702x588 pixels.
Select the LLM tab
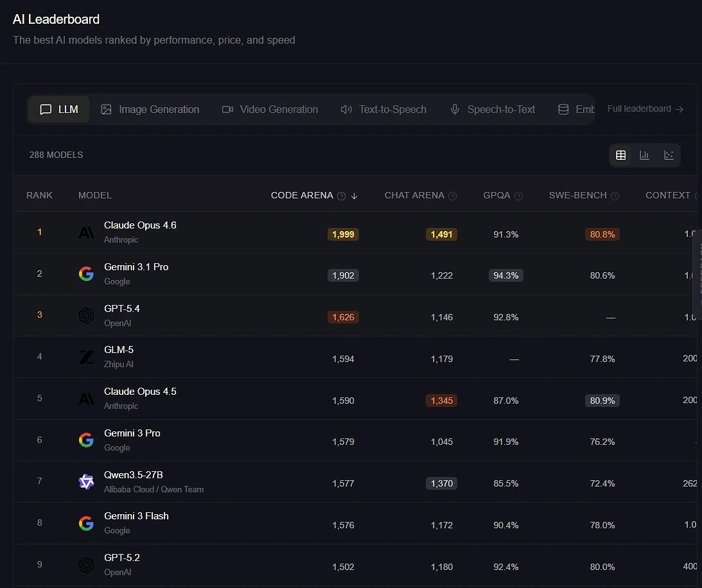tap(58, 109)
